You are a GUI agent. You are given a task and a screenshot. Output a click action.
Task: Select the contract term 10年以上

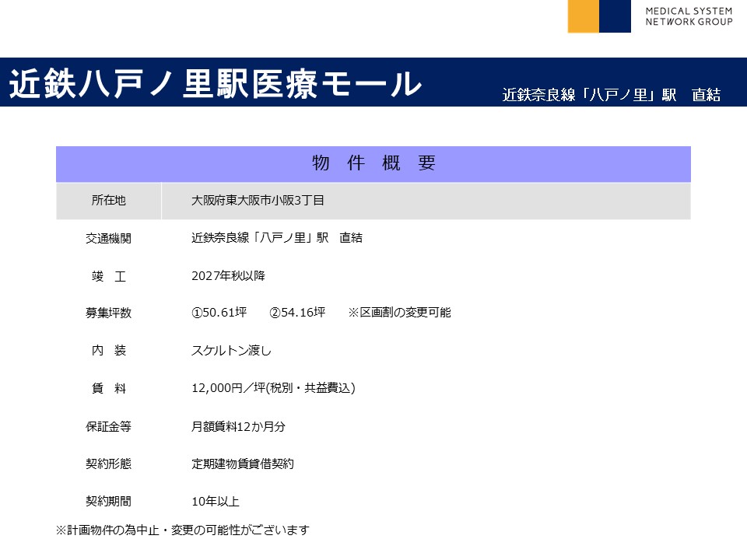[x=216, y=502]
